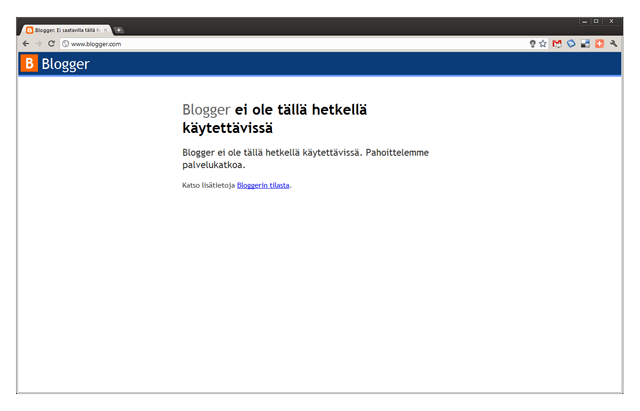Close the Blogger tab
Screen dimensions: 640x411
tap(105, 30)
